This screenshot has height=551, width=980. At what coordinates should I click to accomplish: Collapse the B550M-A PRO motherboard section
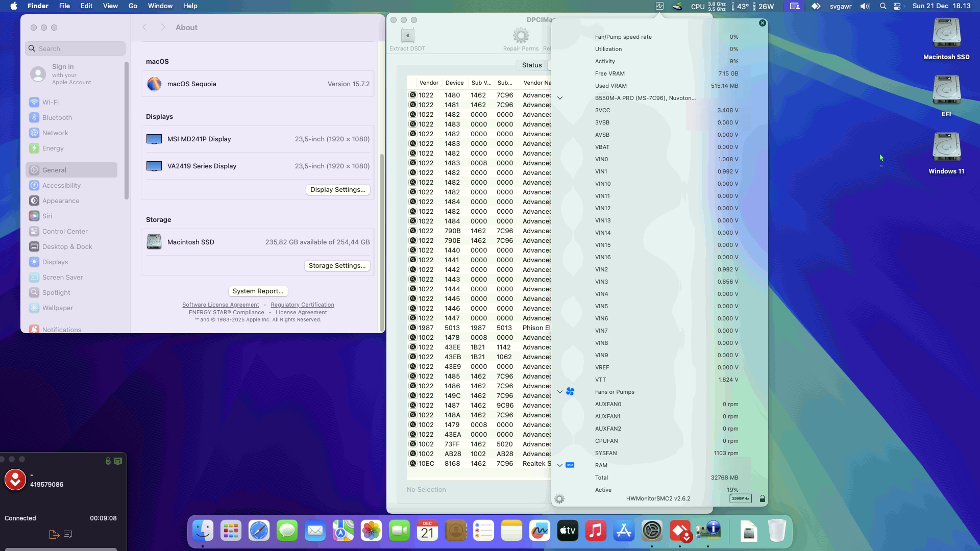click(560, 98)
